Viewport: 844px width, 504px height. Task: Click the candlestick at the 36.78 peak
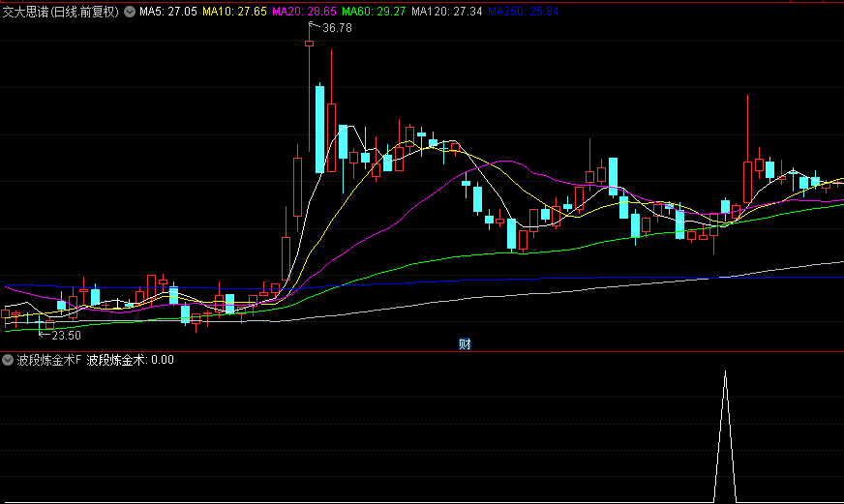pos(310,43)
